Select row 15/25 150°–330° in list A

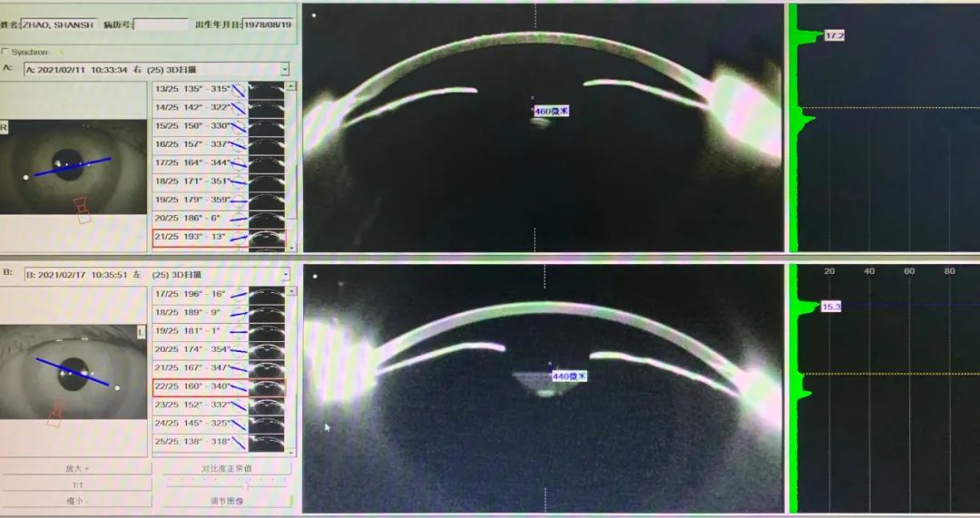(x=191, y=126)
